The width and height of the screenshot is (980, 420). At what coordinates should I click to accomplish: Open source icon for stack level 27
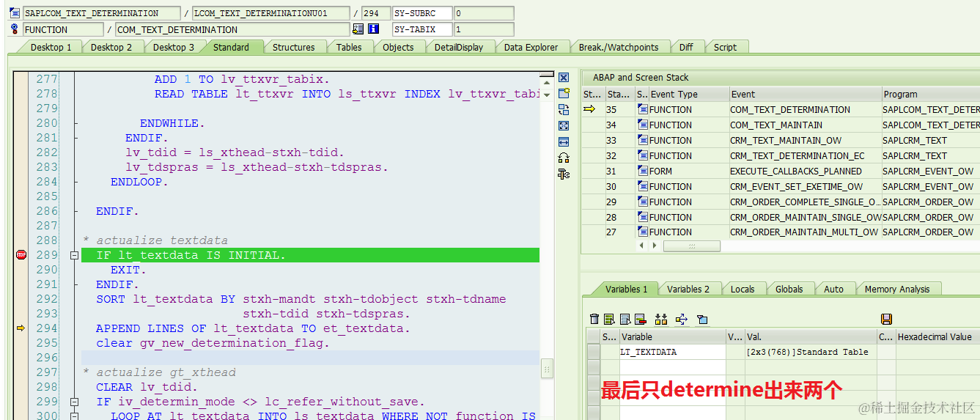(x=643, y=232)
